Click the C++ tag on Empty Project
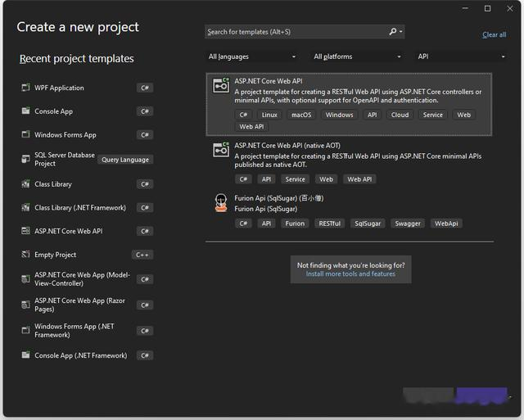This screenshot has width=524, height=420. coord(142,255)
